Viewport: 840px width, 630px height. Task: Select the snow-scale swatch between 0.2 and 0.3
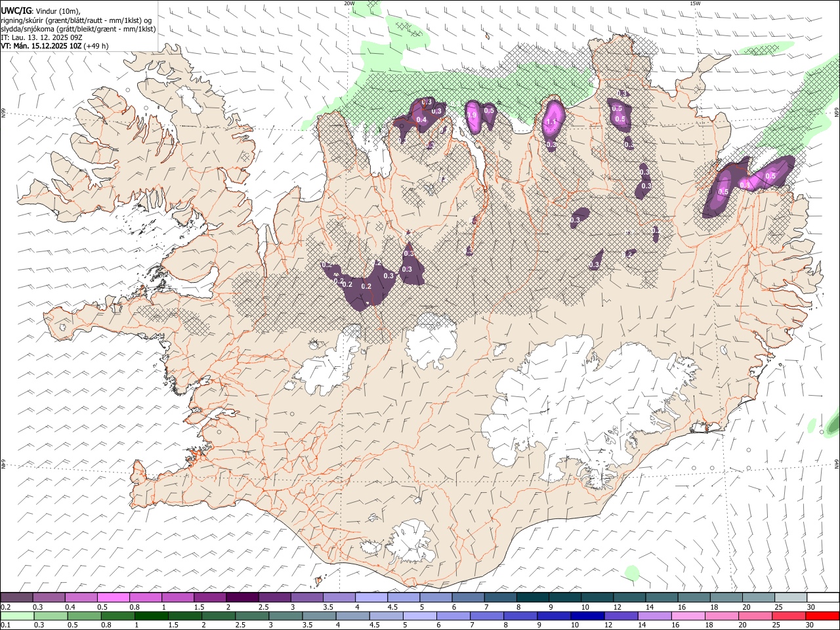pyautogui.click(x=16, y=597)
